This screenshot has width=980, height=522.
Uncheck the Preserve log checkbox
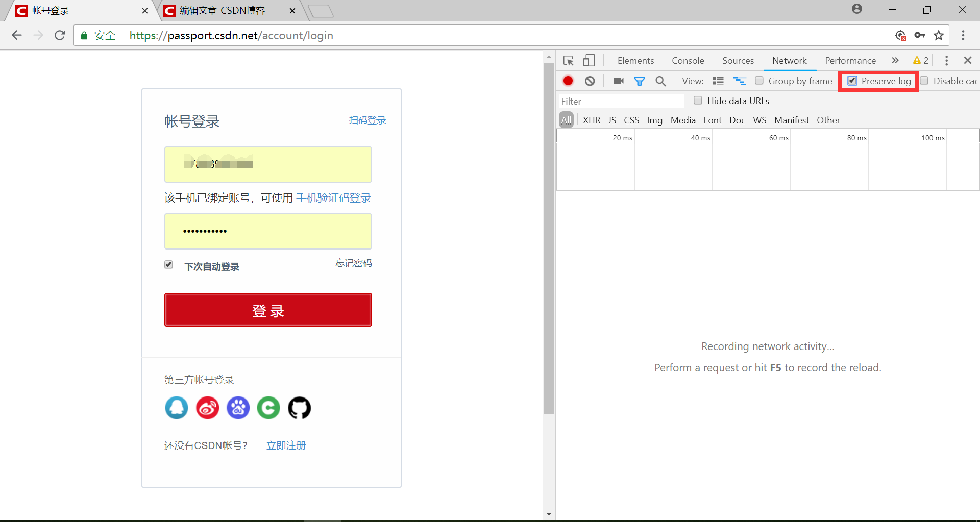click(x=852, y=81)
